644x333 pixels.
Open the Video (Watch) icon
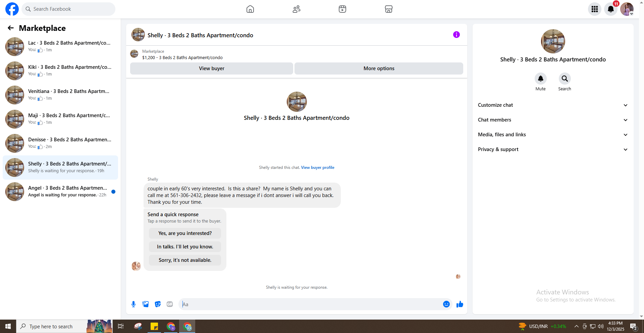pyautogui.click(x=342, y=9)
